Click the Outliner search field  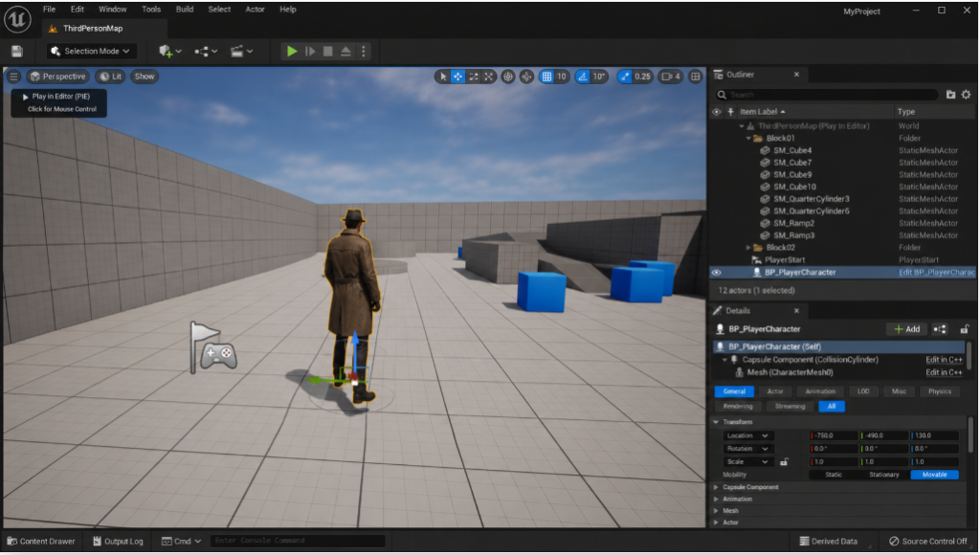tap(827, 95)
